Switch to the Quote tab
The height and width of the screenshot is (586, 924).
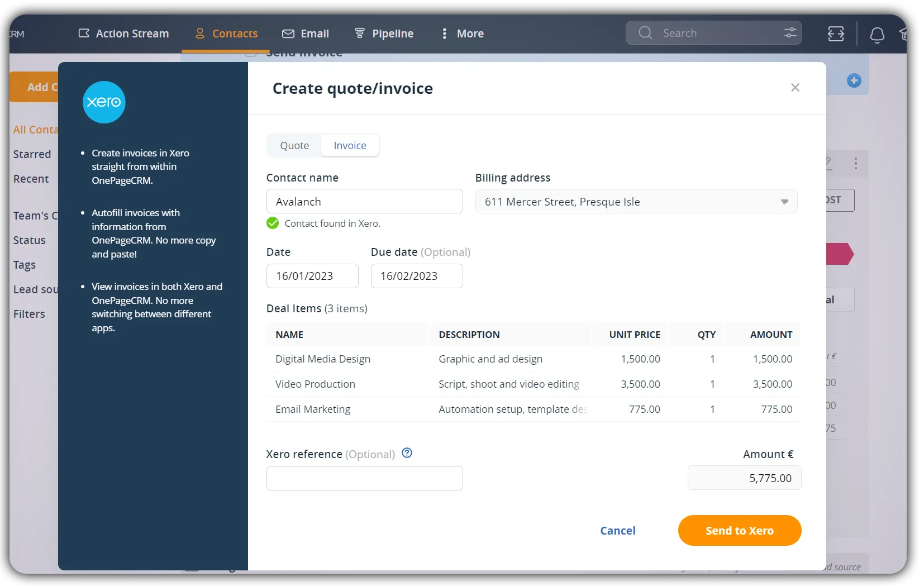coord(294,145)
